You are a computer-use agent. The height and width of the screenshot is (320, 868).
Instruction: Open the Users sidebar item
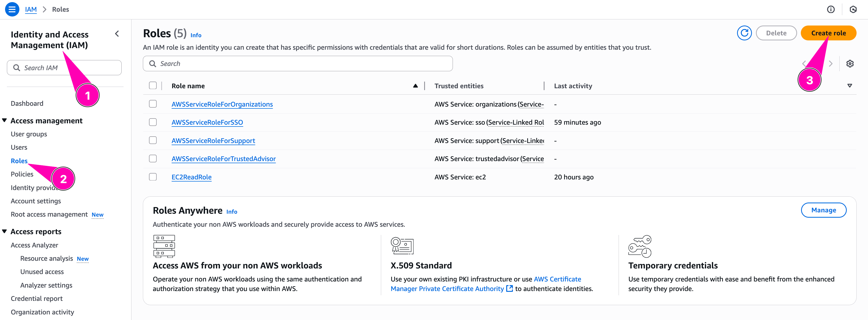tap(19, 147)
